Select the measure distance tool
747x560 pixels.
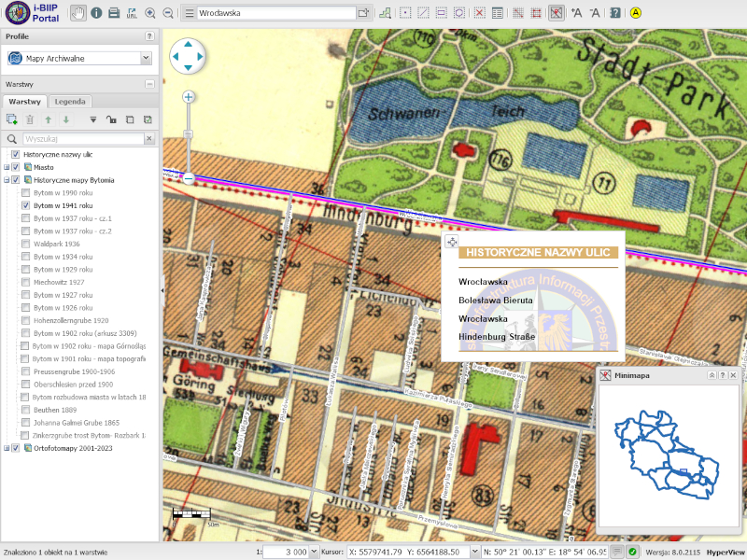point(518,13)
